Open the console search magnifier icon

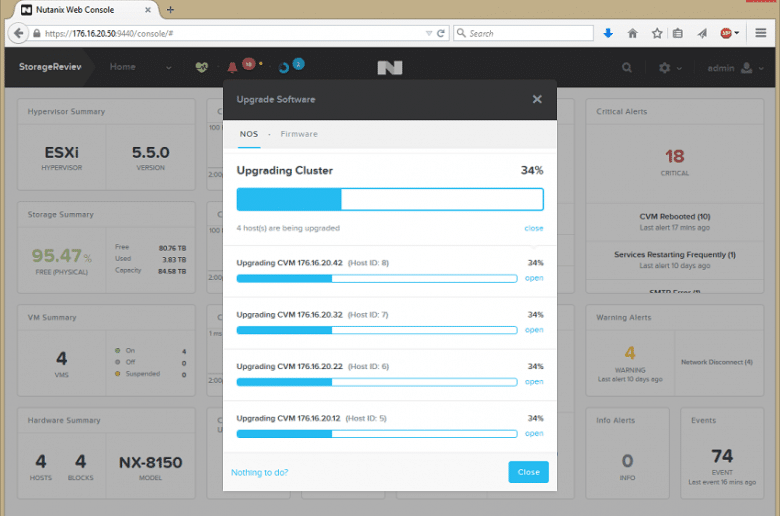click(x=627, y=67)
